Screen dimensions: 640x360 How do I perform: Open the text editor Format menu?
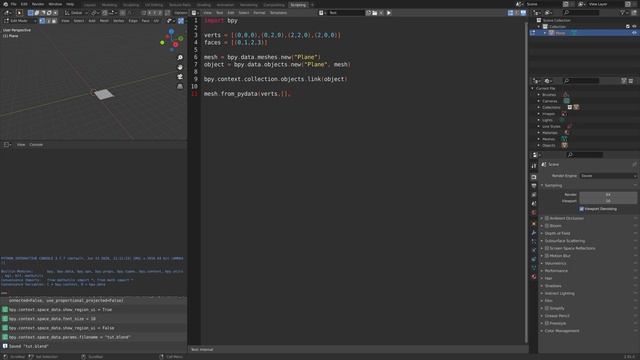[x=259, y=13]
